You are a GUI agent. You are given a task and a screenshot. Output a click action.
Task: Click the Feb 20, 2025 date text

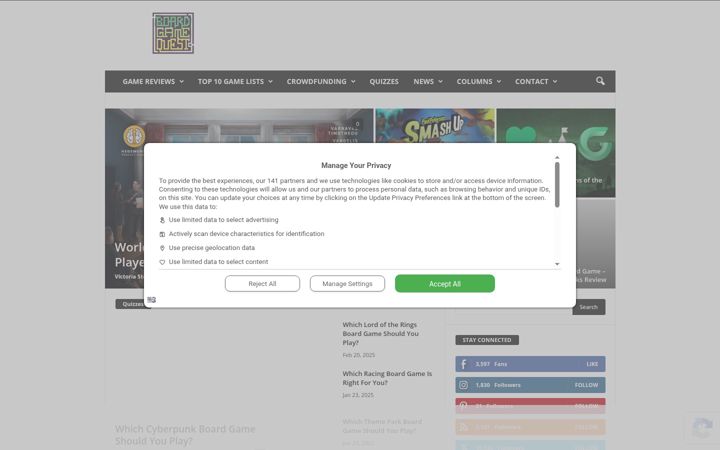click(x=359, y=355)
